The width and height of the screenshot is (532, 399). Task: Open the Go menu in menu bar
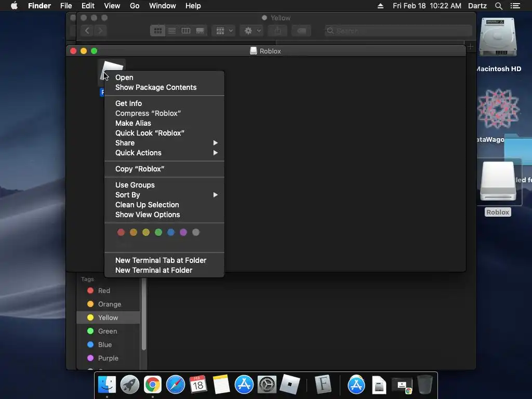point(135,6)
